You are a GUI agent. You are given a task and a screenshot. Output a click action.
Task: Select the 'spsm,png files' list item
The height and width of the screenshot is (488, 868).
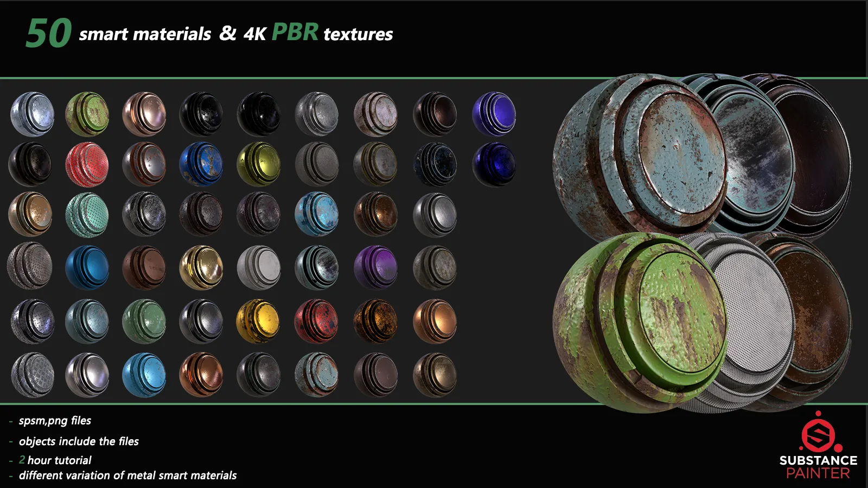point(54,421)
